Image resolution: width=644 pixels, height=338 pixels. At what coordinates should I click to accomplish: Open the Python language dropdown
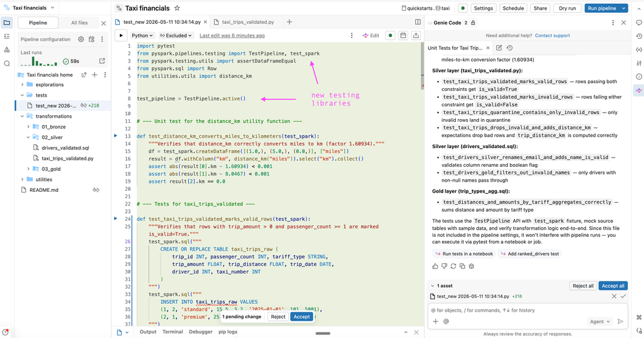142,35
